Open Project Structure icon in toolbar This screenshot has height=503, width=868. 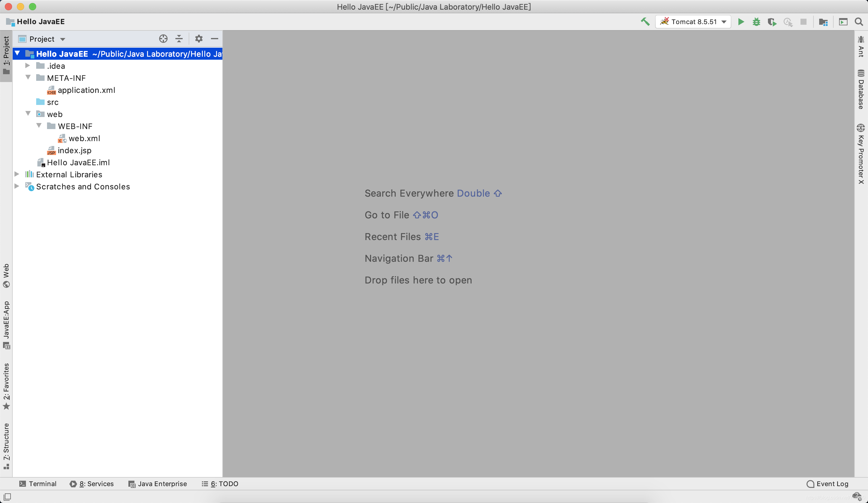click(x=823, y=22)
